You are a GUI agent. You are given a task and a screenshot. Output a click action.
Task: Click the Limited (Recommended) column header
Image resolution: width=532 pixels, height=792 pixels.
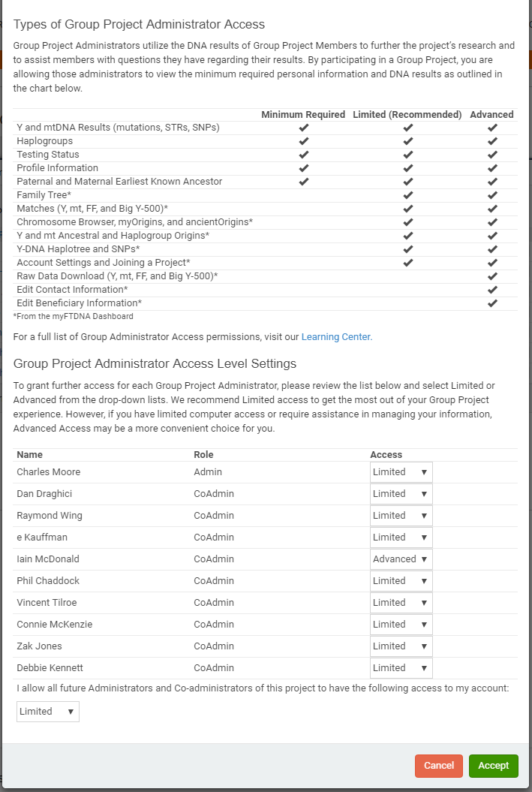click(407, 115)
